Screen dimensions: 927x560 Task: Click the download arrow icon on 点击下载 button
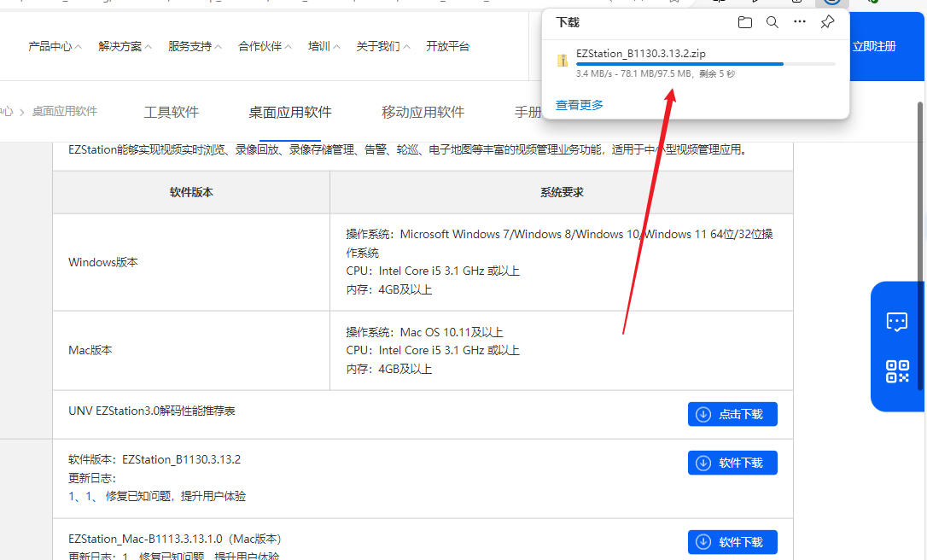[x=703, y=414]
